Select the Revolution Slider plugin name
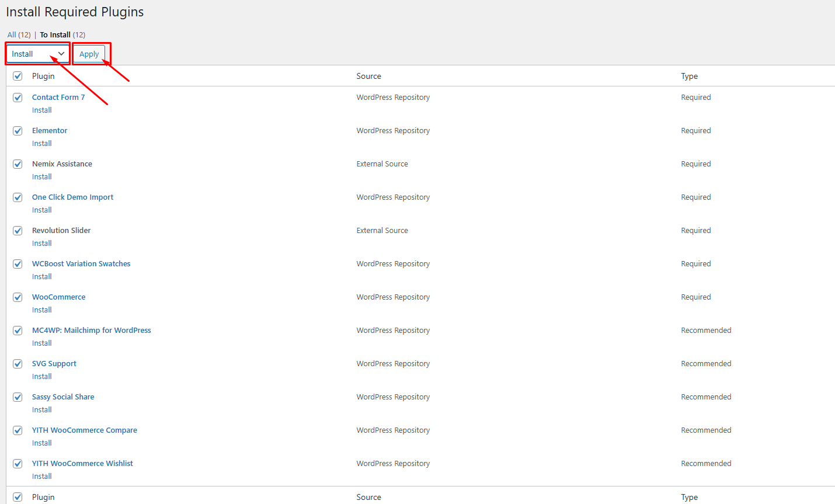The width and height of the screenshot is (835, 504). point(61,231)
